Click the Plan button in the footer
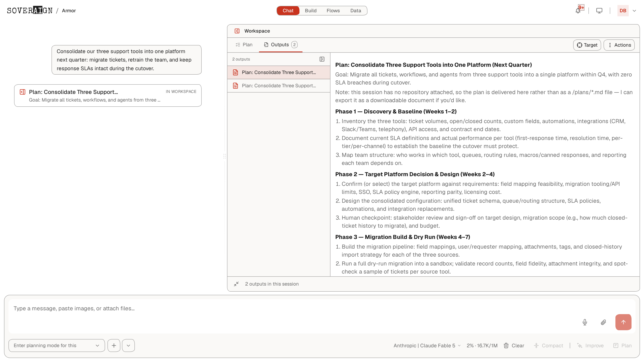The width and height of the screenshot is (644, 362). coord(622,346)
